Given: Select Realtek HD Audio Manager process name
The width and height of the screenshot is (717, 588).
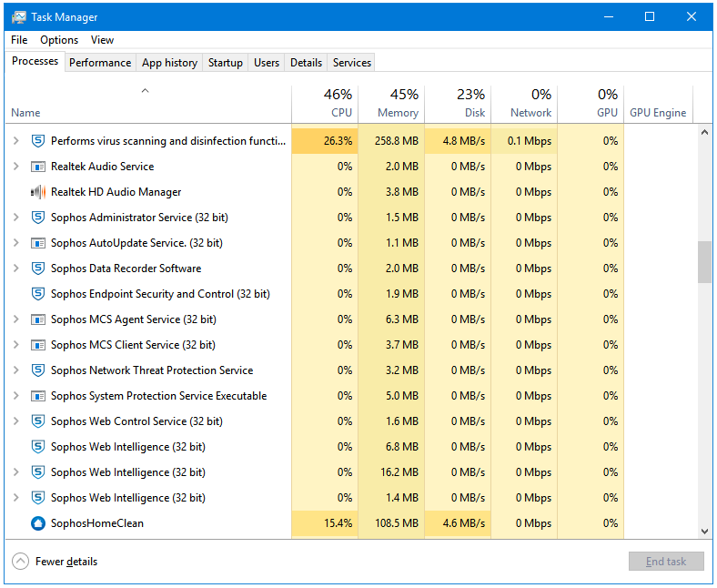Looking at the screenshot, I should pyautogui.click(x=116, y=192).
